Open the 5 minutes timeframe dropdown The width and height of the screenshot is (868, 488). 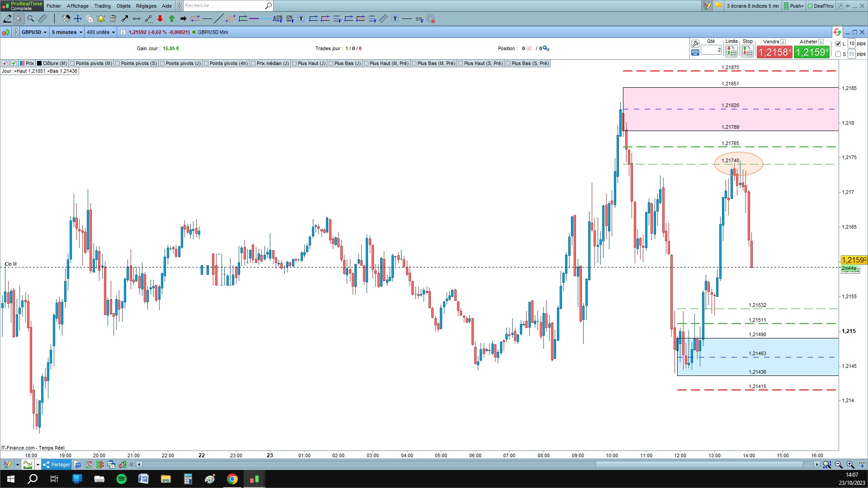tap(67, 32)
